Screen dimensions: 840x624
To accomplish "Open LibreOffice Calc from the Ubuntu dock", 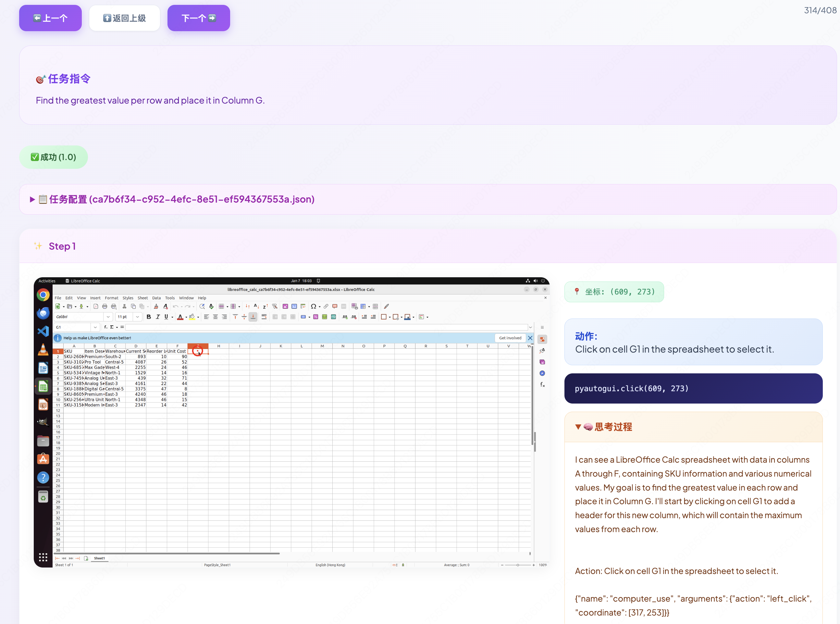I will click(x=43, y=386).
